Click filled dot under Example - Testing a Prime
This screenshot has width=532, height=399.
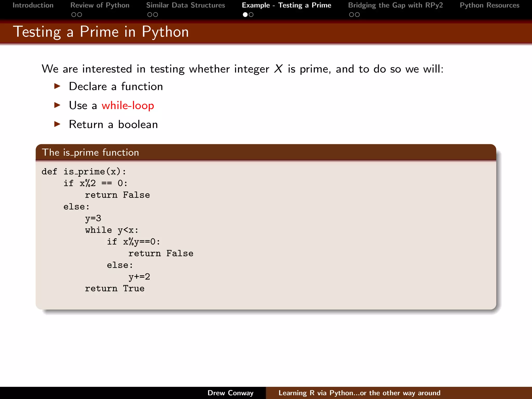tap(245, 15)
